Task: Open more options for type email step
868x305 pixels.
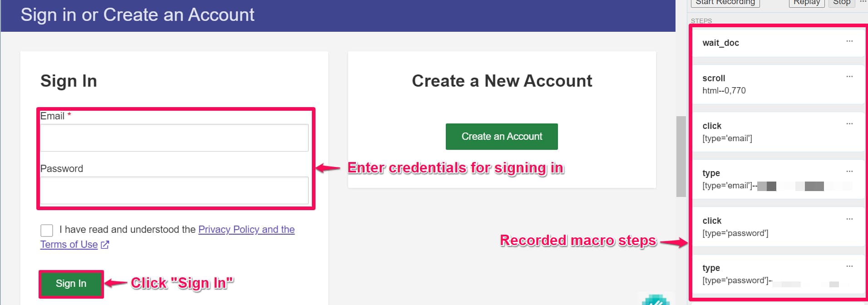Action: pos(849,172)
